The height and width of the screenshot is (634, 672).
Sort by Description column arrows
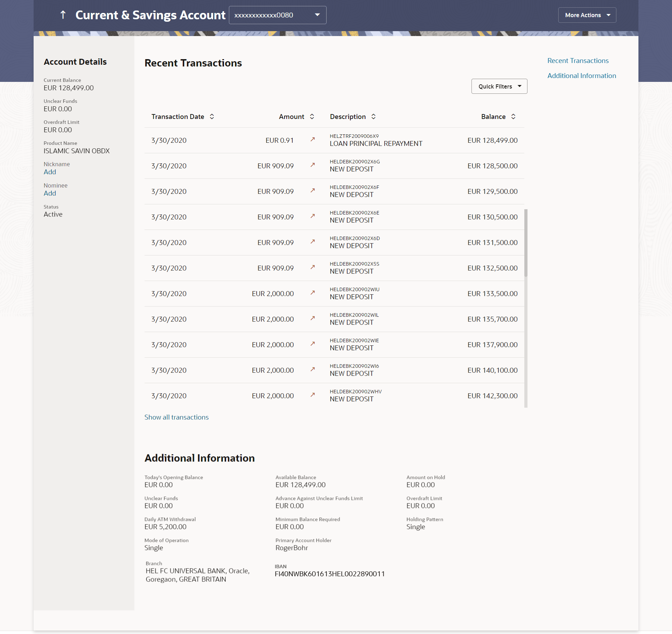point(373,117)
